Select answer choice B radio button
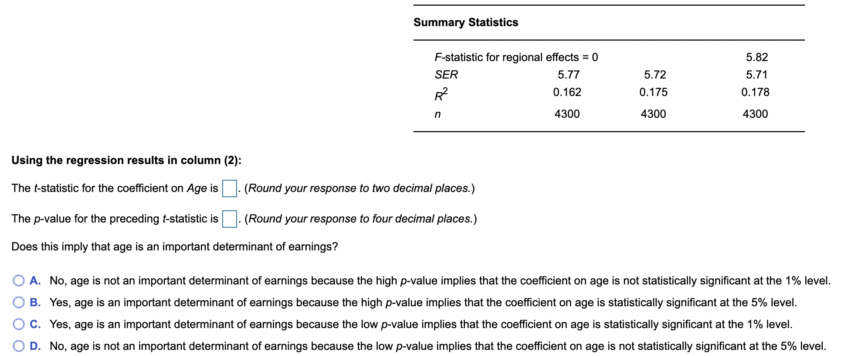This screenshot has height=356, width=868. (x=19, y=302)
